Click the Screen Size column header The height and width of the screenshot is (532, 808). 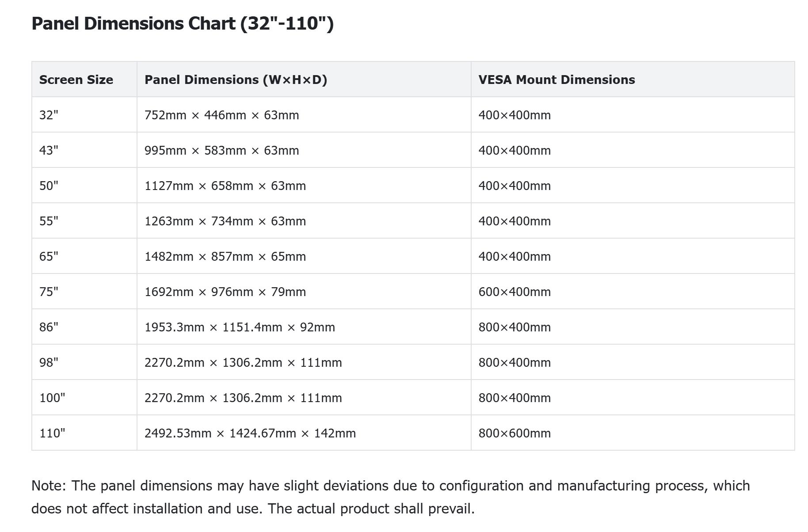tap(76, 80)
